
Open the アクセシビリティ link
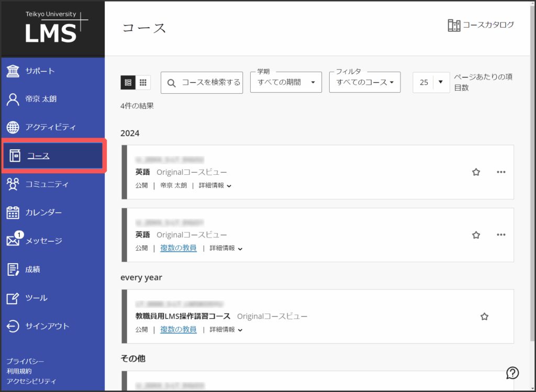click(x=31, y=381)
